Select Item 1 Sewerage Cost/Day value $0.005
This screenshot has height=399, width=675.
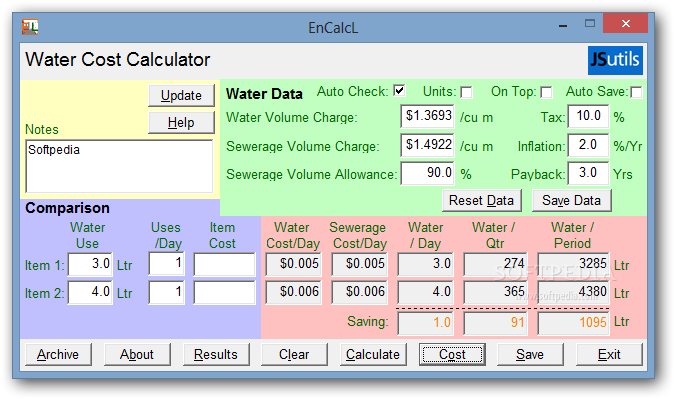359,264
